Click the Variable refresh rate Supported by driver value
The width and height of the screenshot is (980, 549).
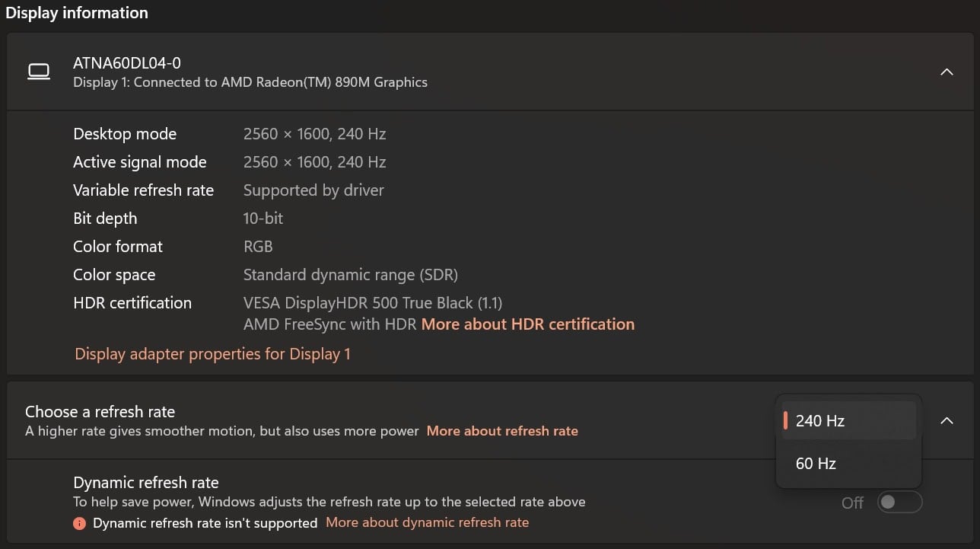313,190
